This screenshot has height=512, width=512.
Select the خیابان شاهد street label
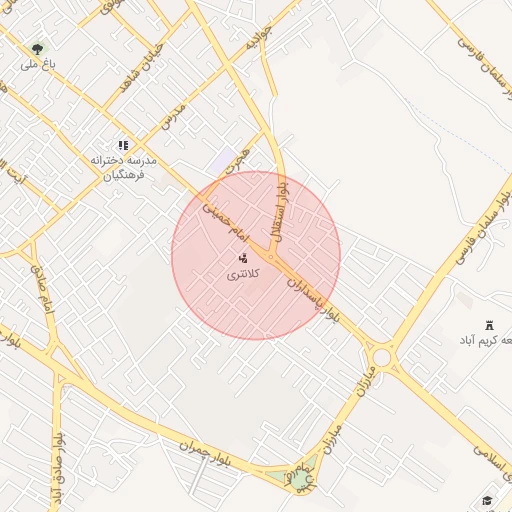tap(142, 68)
